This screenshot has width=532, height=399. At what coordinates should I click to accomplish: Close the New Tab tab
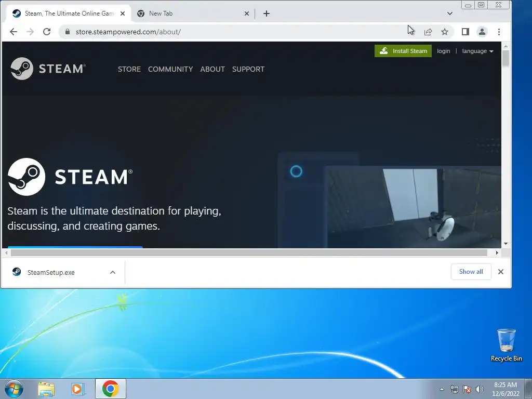247,14
